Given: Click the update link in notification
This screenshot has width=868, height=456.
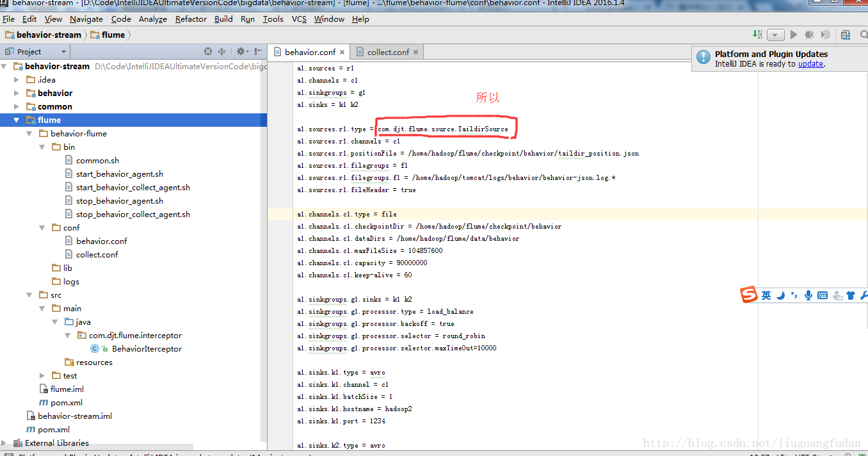Looking at the screenshot, I should pyautogui.click(x=810, y=64).
